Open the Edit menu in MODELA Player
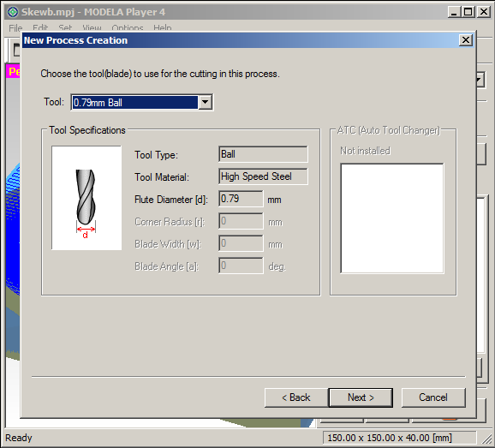The height and width of the screenshot is (448, 495). (x=40, y=27)
